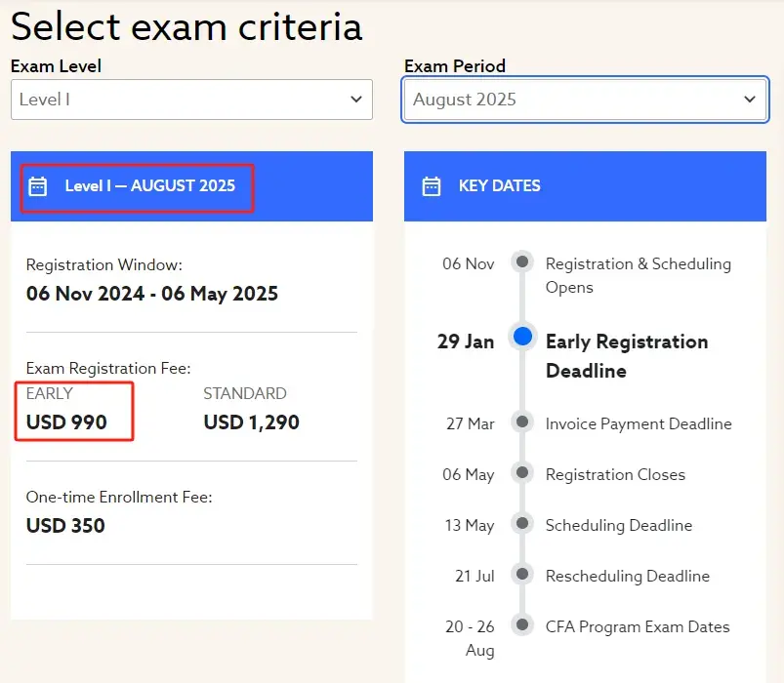Click the Level I — AUGUST 2025 header
This screenshot has height=683, width=784.
tap(150, 186)
